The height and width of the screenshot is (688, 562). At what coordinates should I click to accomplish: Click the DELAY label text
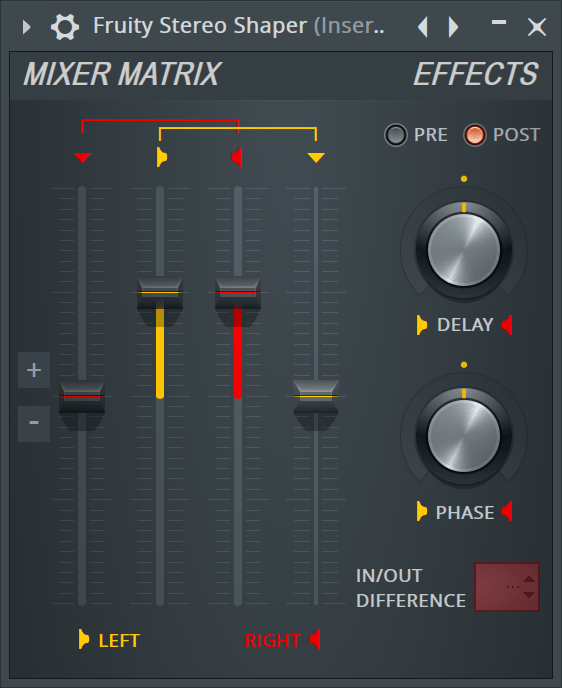465,325
